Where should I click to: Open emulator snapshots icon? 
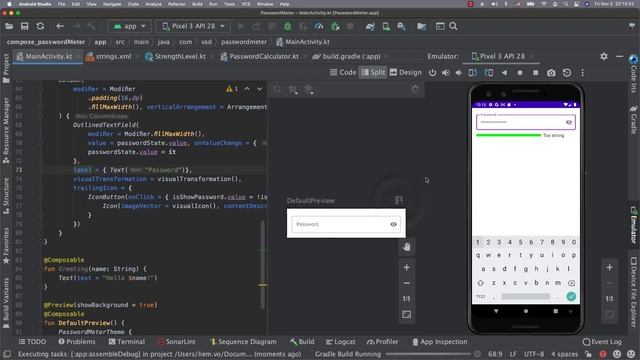coord(567,73)
